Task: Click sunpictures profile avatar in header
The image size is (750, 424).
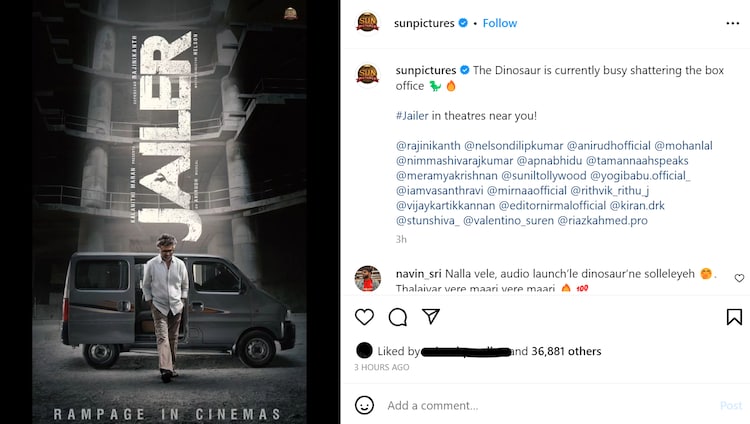Action: coord(367,23)
